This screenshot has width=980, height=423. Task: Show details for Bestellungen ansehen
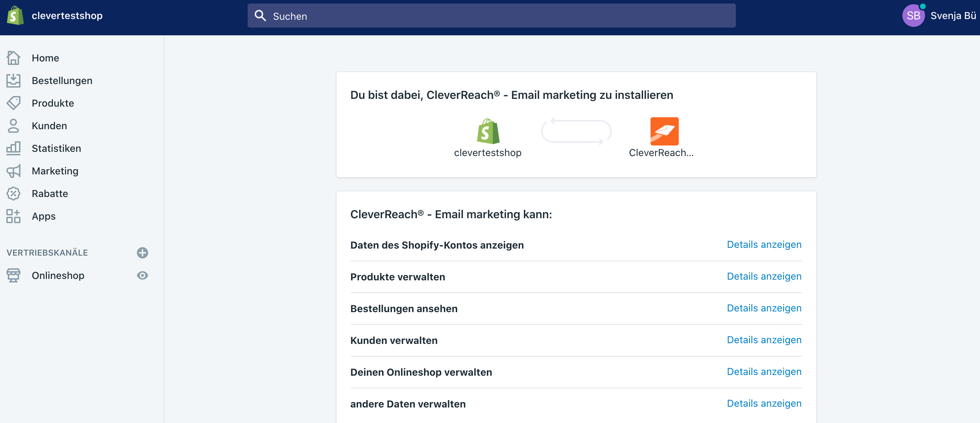(764, 308)
